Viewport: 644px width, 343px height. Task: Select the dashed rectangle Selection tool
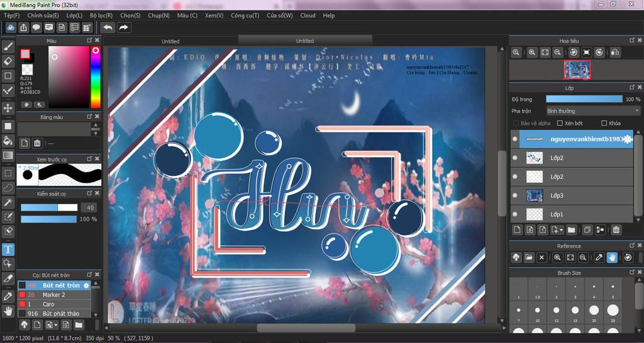click(x=8, y=173)
